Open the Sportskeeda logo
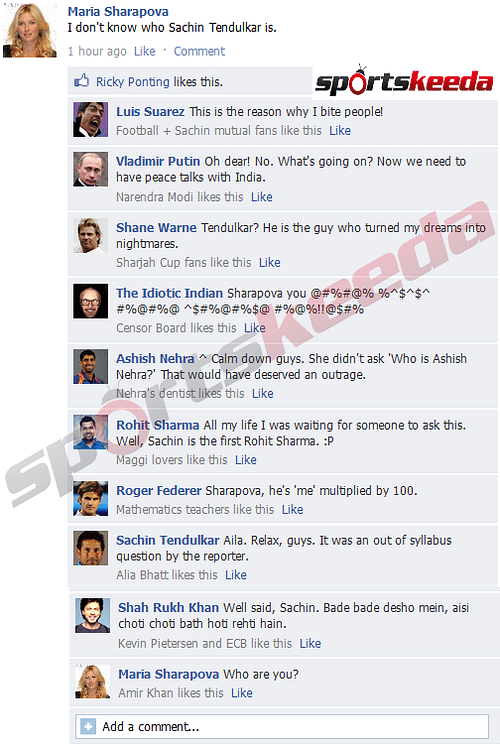The width and height of the screenshot is (500, 745). [x=404, y=79]
